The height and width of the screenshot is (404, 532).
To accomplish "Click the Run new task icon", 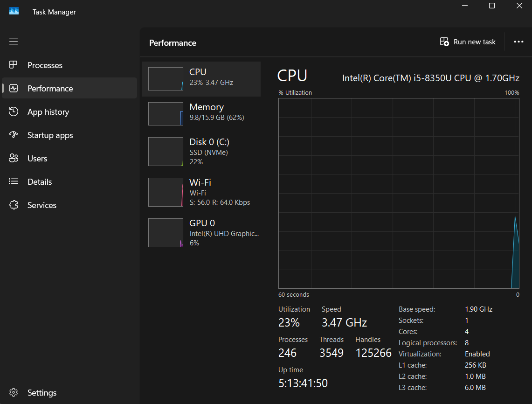I will pyautogui.click(x=444, y=42).
